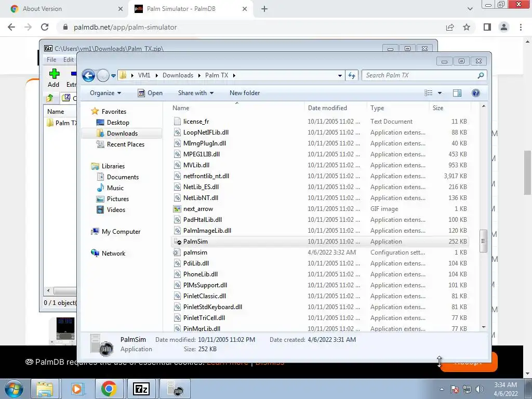
Task: Show hidden system tray icons
Action: (442, 389)
